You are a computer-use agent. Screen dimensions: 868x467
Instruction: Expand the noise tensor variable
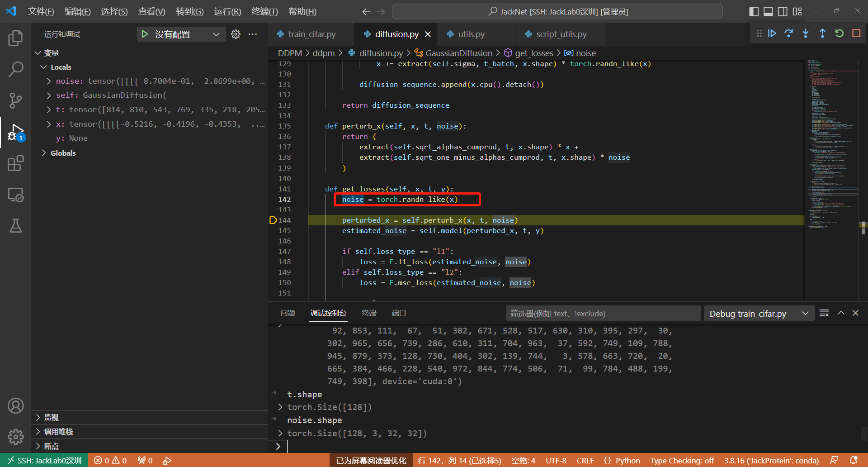[49, 81]
